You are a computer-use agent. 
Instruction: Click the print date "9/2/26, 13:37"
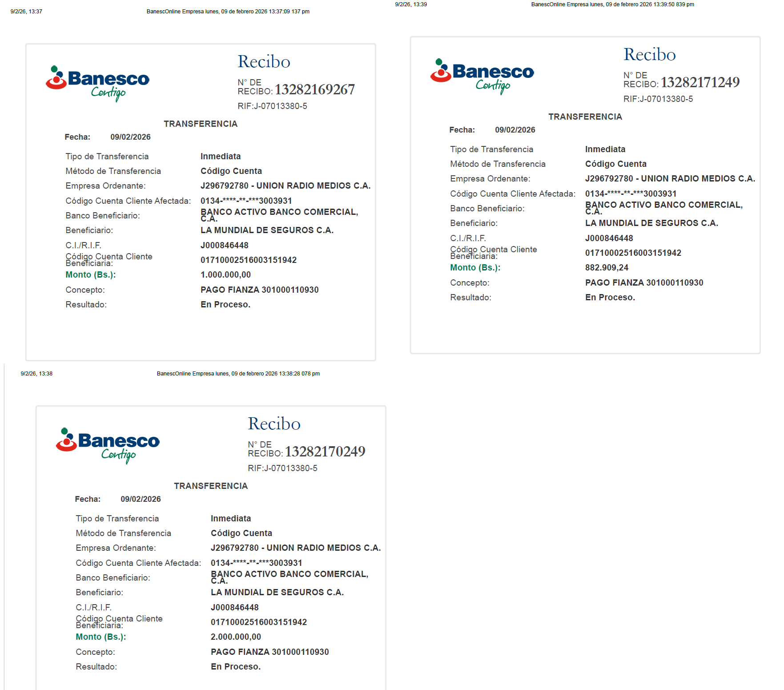[26, 12]
